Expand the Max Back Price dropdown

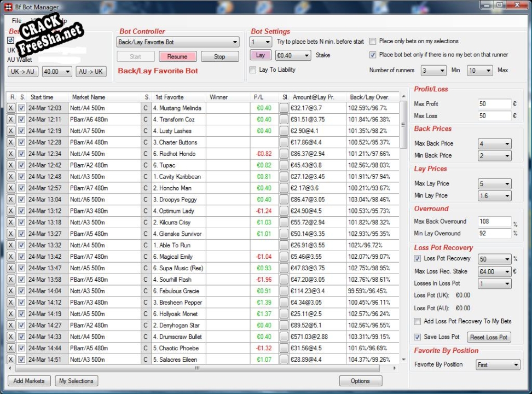coord(494,144)
